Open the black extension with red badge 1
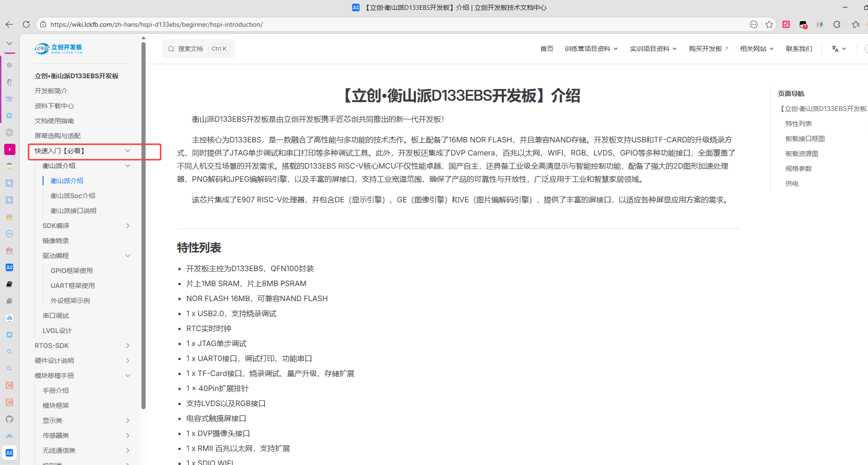The image size is (868, 465). pos(803,24)
